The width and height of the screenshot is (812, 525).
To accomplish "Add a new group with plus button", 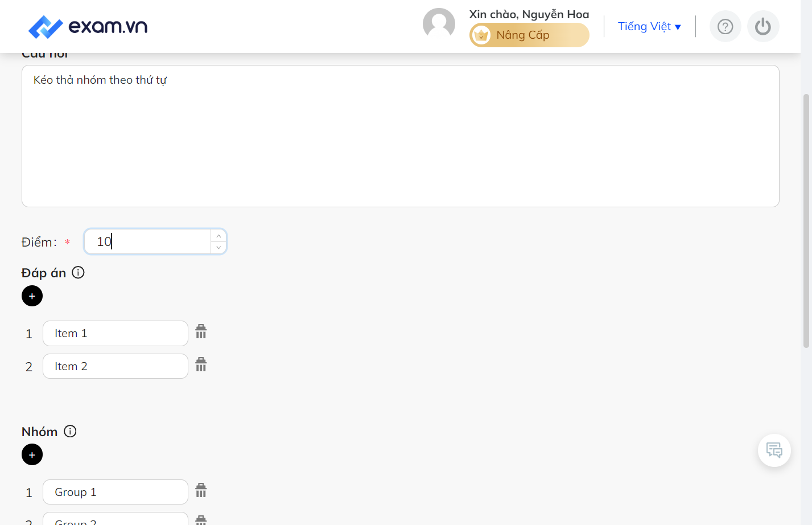I will tap(32, 454).
